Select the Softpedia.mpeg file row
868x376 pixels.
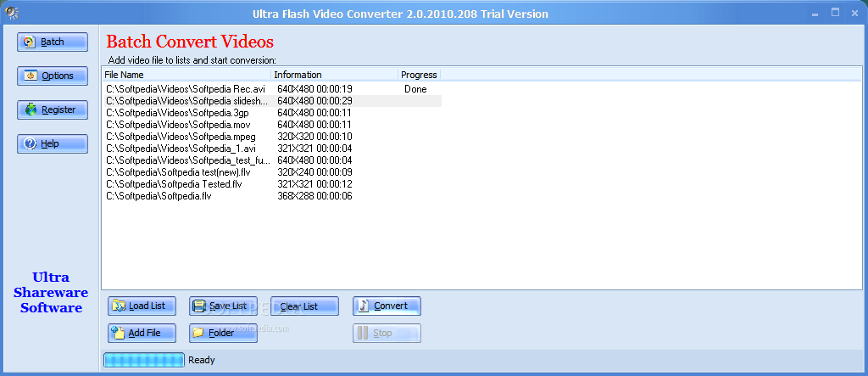[x=271, y=137]
